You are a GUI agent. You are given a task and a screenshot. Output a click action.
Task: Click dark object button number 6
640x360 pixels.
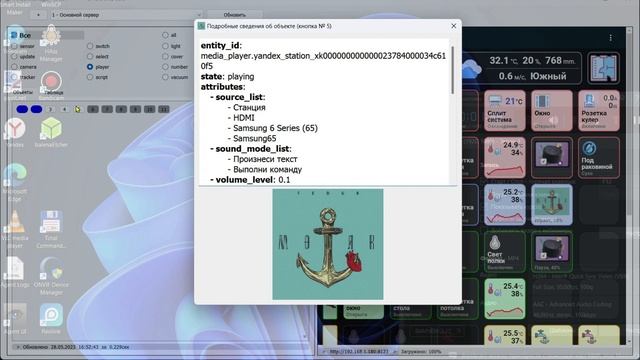[93, 109]
